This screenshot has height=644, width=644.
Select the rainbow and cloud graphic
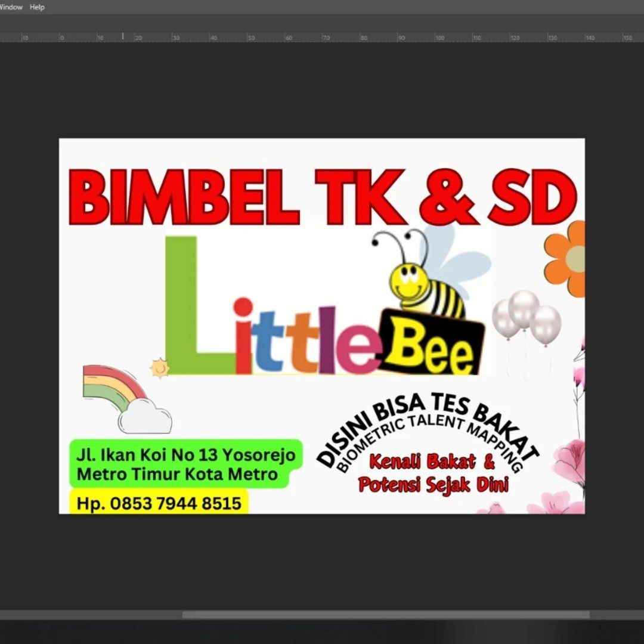click(x=127, y=399)
